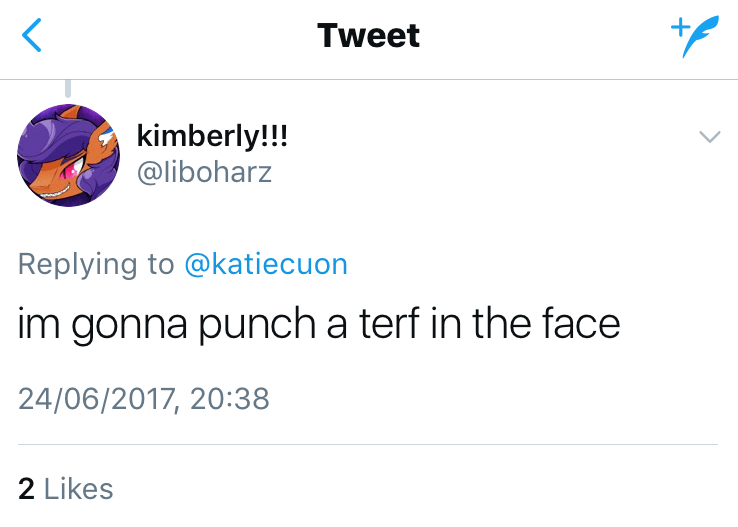Select the tweet text about punching
738x527 pixels.
click(x=319, y=326)
